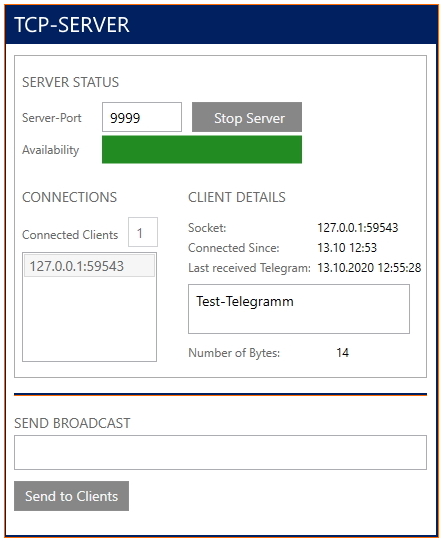
Task: Click the Availability label
Action: pyautogui.click(x=51, y=150)
